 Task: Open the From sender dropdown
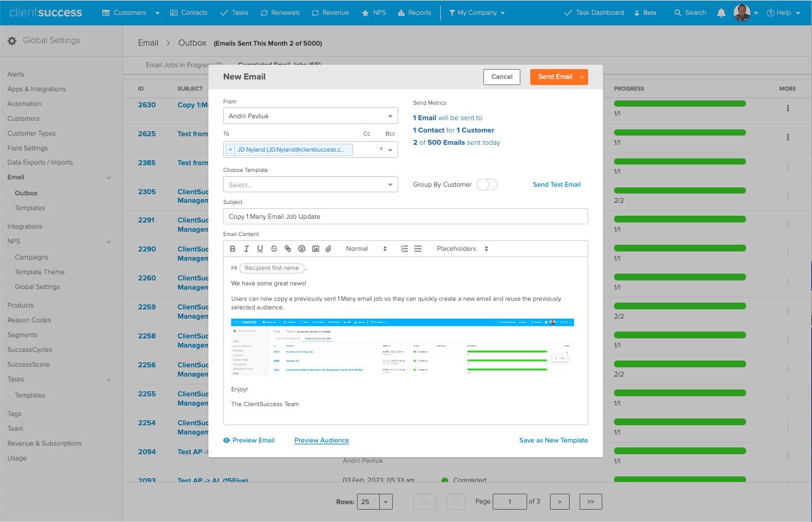[311, 116]
